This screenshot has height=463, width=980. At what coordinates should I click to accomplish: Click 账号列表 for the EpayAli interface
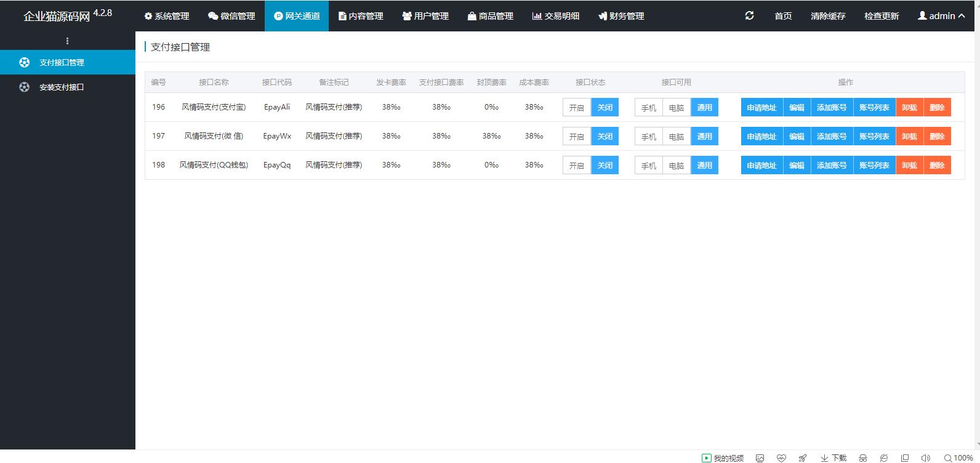[x=874, y=108]
